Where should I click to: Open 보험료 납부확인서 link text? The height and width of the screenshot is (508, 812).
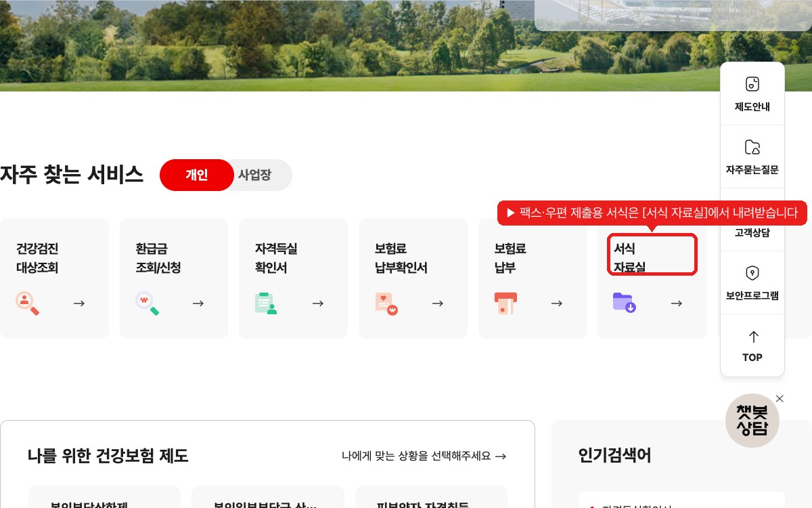[x=401, y=258]
